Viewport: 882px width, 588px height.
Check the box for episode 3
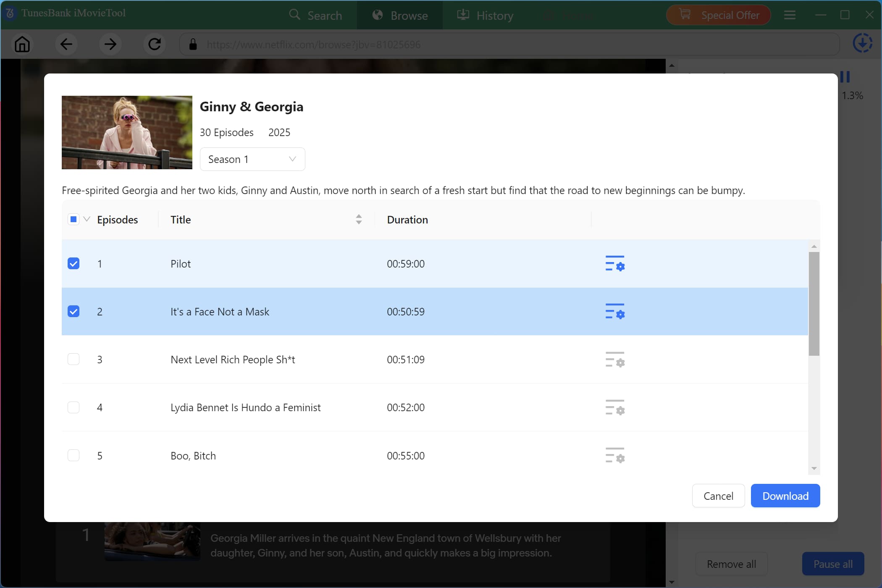coord(73,360)
